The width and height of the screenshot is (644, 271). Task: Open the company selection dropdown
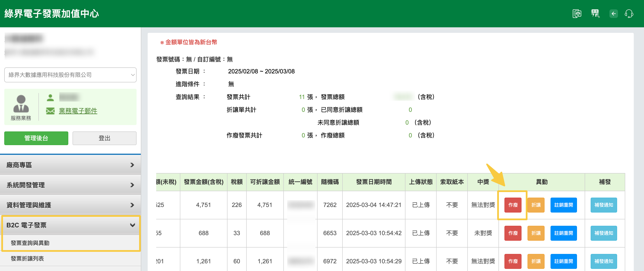(x=70, y=75)
